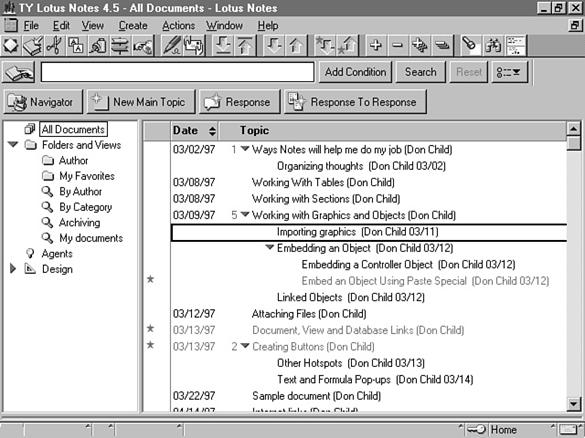
Task: Collapse the Embedding an Object thread
Action: pos(269,247)
